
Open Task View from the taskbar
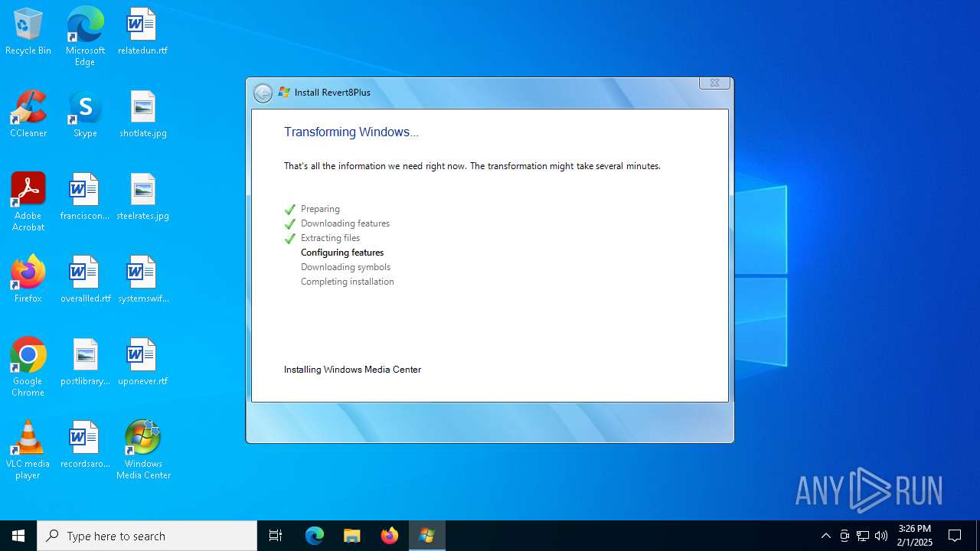pyautogui.click(x=276, y=536)
